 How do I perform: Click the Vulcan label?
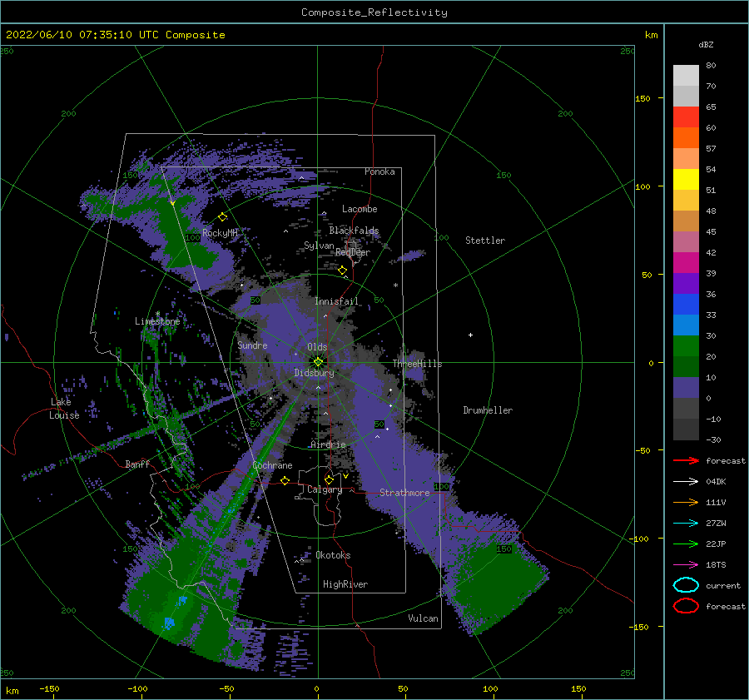pyautogui.click(x=423, y=618)
